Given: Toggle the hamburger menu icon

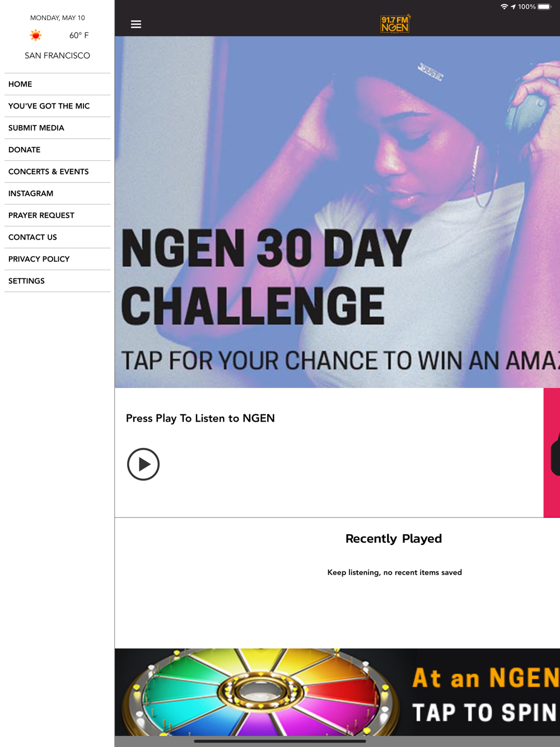Looking at the screenshot, I should coord(136,24).
